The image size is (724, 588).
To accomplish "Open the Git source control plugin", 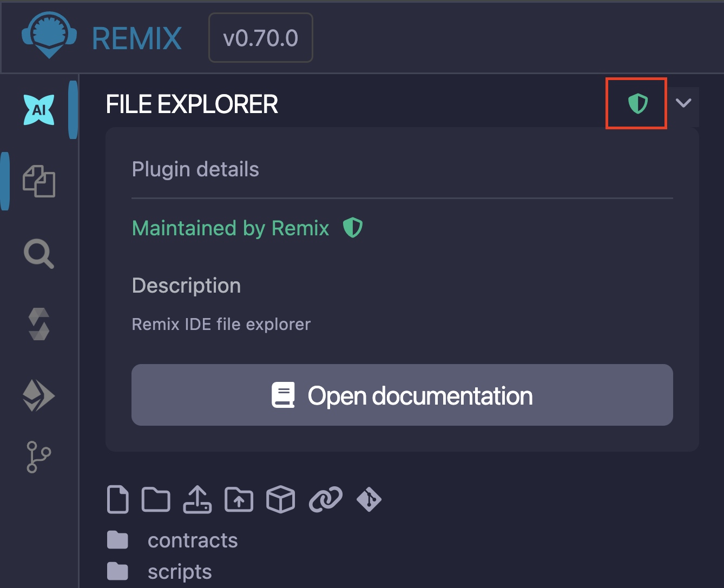I will pyautogui.click(x=39, y=457).
